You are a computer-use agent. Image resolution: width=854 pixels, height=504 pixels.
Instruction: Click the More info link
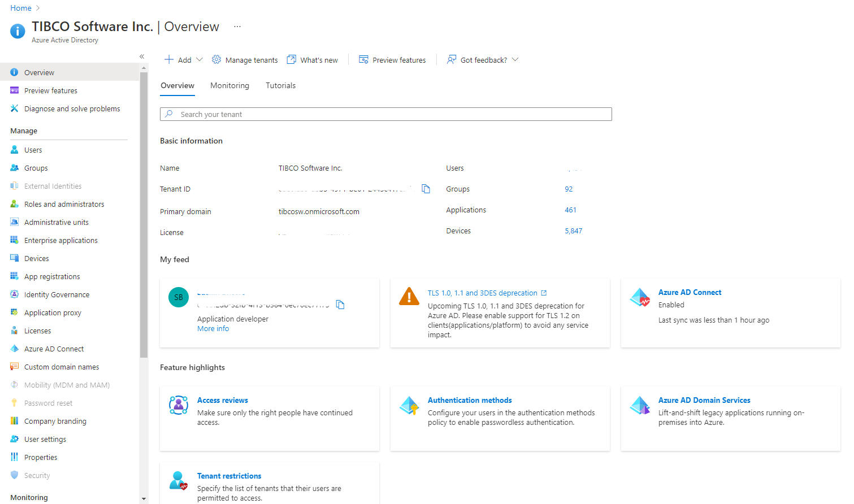213,329
